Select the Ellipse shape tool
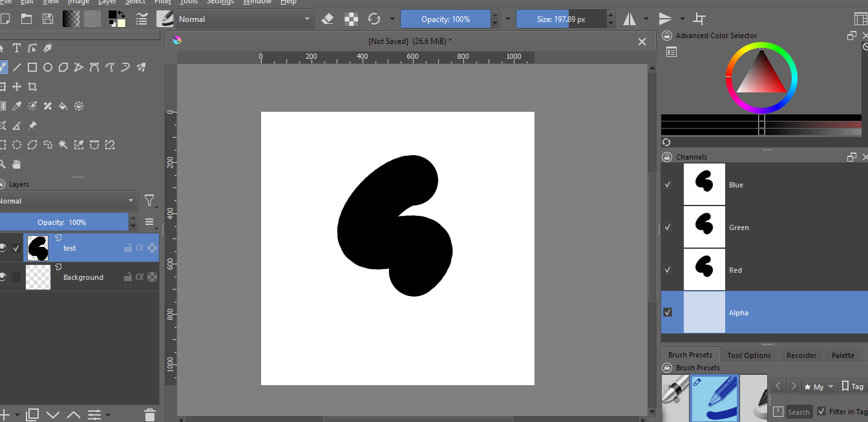Screen dimensions: 868x422 48,67
